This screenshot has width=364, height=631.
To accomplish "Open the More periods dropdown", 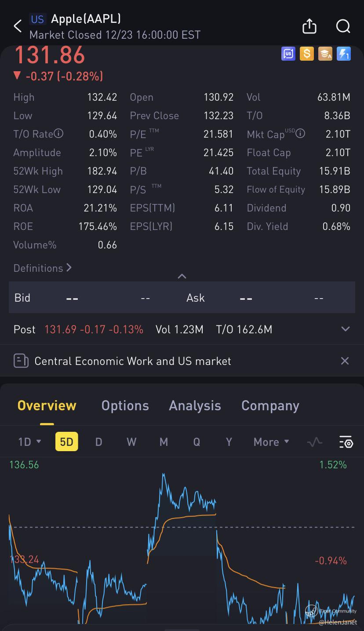I will click(x=271, y=442).
